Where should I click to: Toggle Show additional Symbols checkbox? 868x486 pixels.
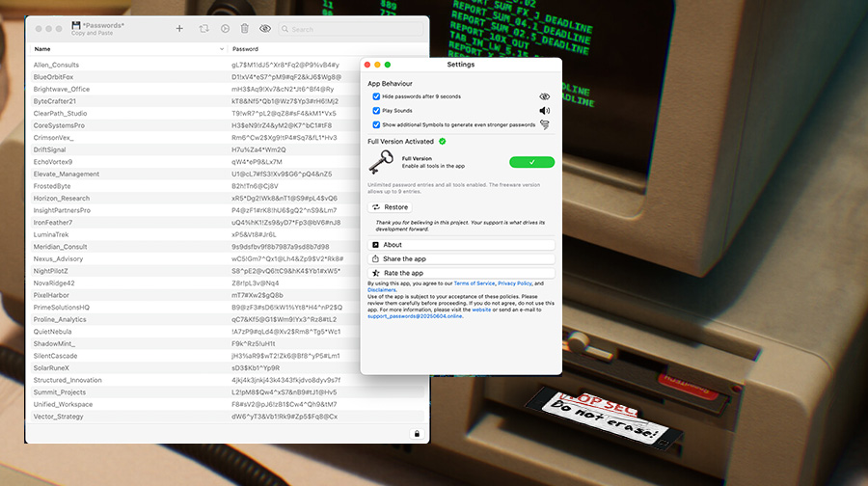point(376,124)
